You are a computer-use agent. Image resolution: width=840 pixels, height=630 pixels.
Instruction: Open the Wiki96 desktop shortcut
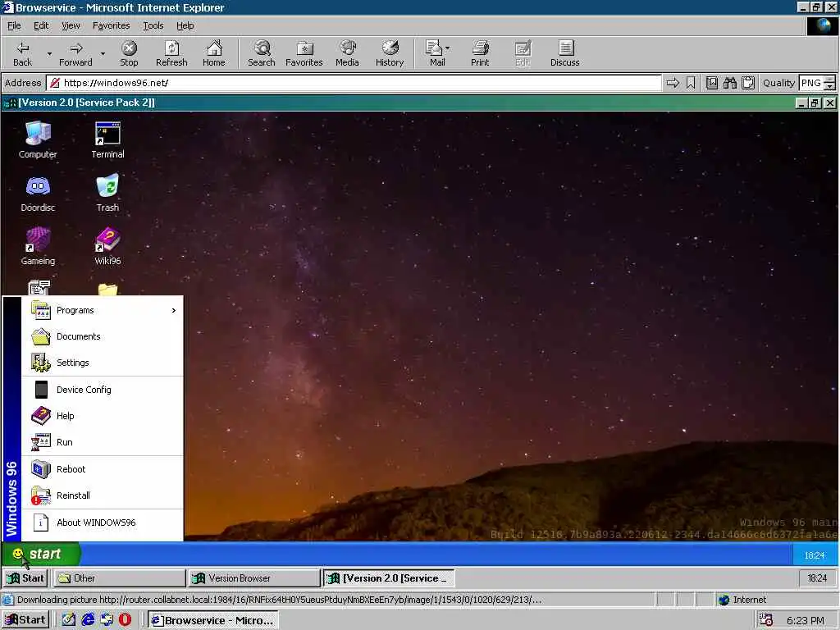coord(107,246)
